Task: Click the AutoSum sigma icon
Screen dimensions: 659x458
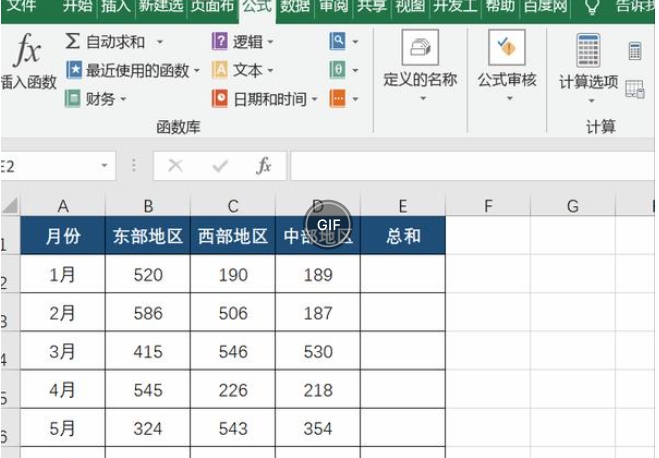Action: point(72,42)
